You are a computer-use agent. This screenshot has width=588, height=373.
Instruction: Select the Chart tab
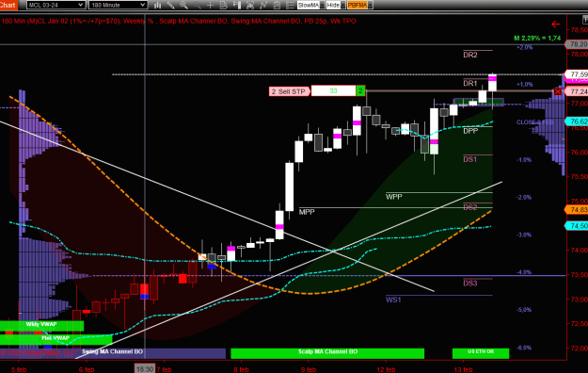click(8, 5)
